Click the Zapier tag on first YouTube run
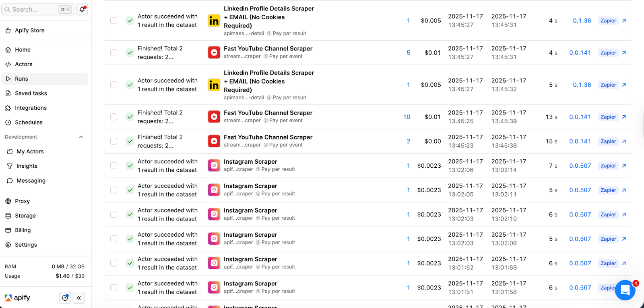The height and width of the screenshot is (308, 644). (608, 53)
